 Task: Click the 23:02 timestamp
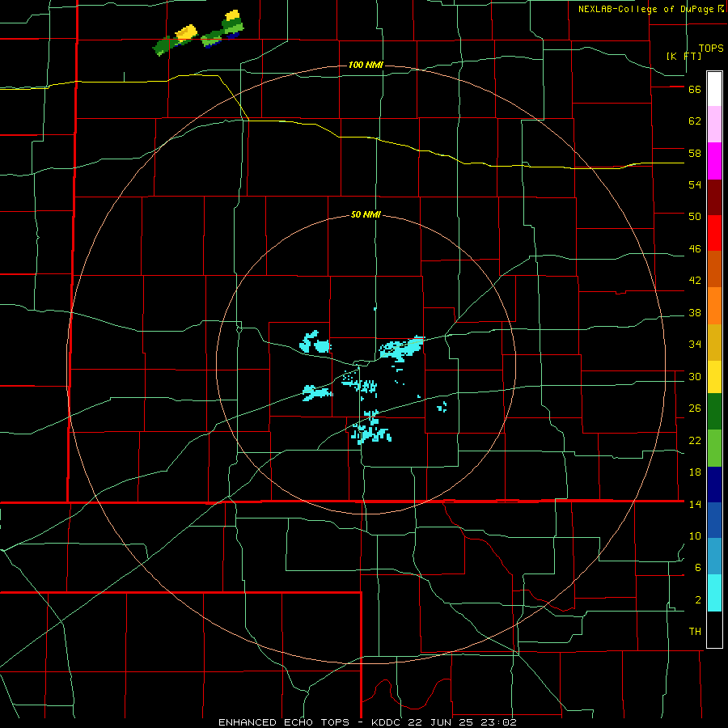click(498, 722)
